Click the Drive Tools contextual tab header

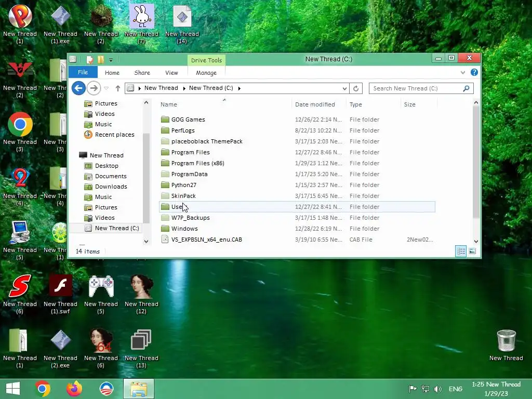click(206, 60)
